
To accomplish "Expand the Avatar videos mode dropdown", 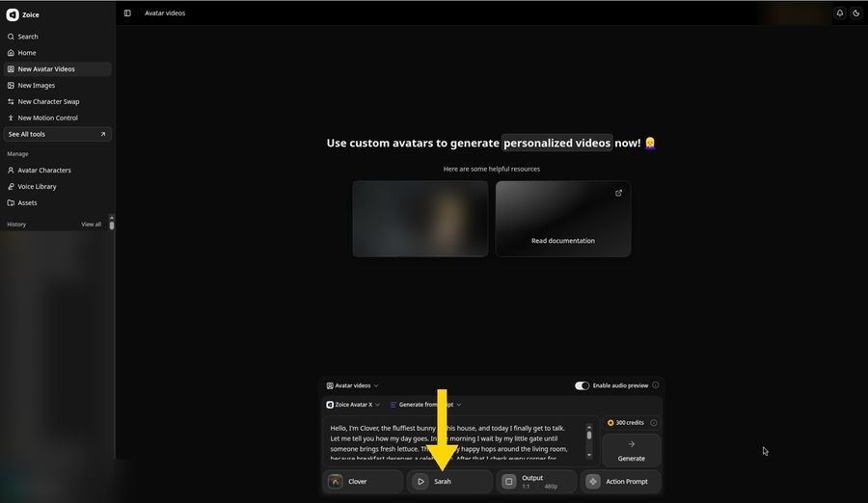I will pyautogui.click(x=352, y=385).
